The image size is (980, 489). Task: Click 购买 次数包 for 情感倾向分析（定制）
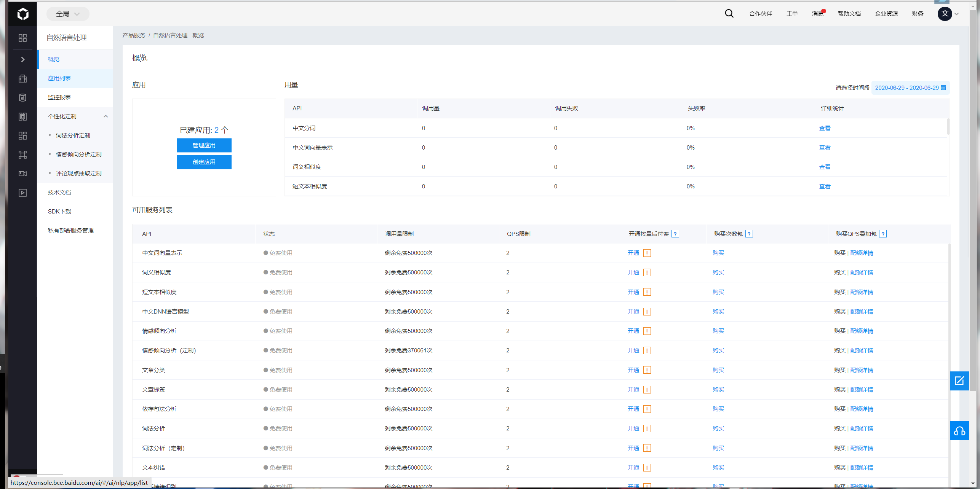click(x=718, y=350)
